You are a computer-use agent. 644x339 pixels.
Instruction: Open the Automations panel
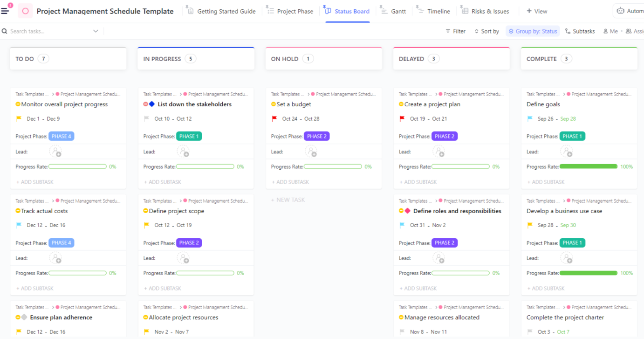631,10
